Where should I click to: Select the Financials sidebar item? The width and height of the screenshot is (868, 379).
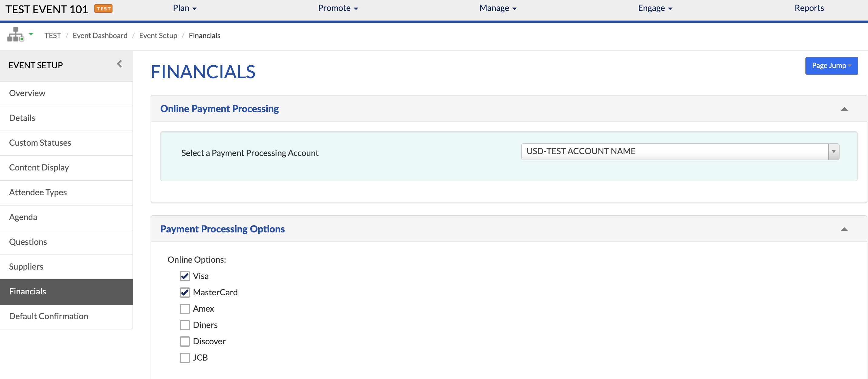[66, 292]
